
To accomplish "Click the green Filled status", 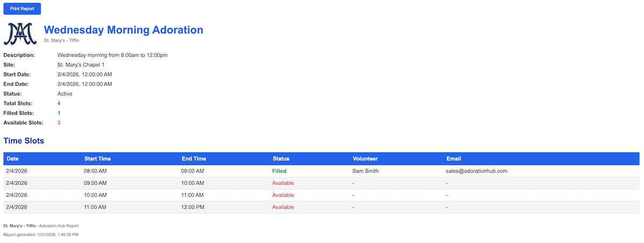I will tap(279, 171).
